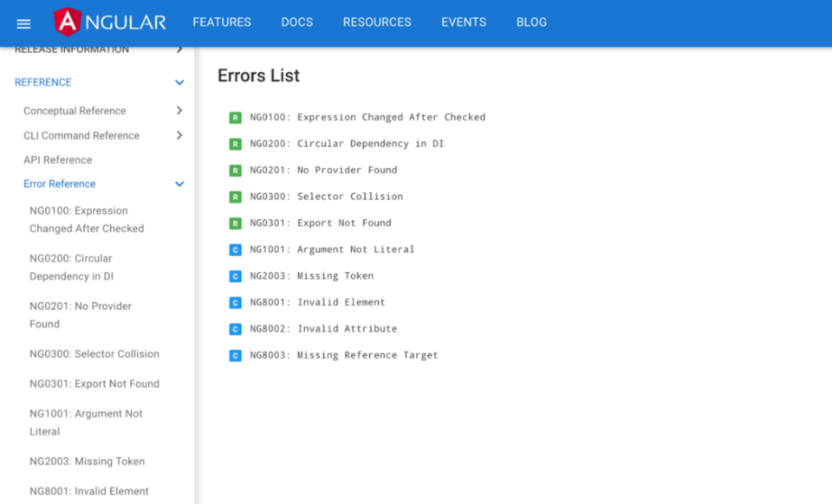Click blue C badge beside NG8003

tap(235, 356)
